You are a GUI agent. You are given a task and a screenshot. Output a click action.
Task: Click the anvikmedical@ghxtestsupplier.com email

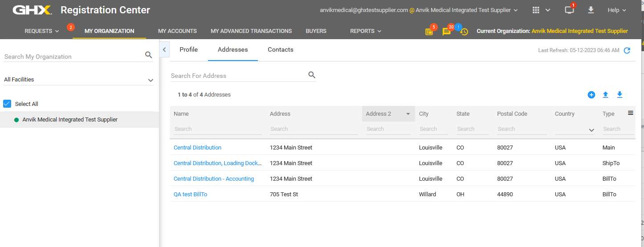coord(364,10)
